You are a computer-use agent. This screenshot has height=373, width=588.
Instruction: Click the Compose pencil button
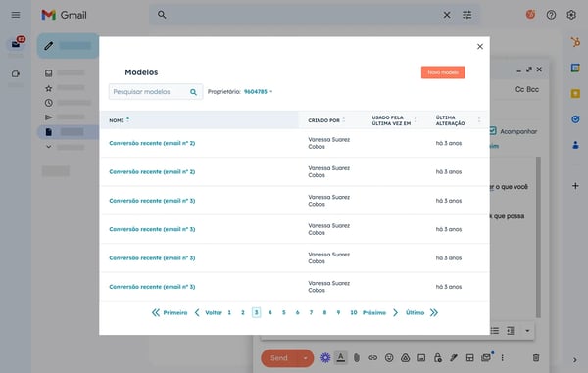(68, 46)
